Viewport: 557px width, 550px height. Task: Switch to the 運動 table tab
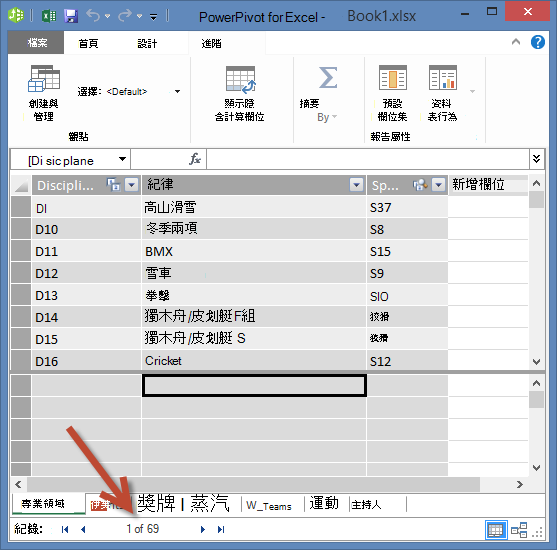pyautogui.click(x=324, y=503)
